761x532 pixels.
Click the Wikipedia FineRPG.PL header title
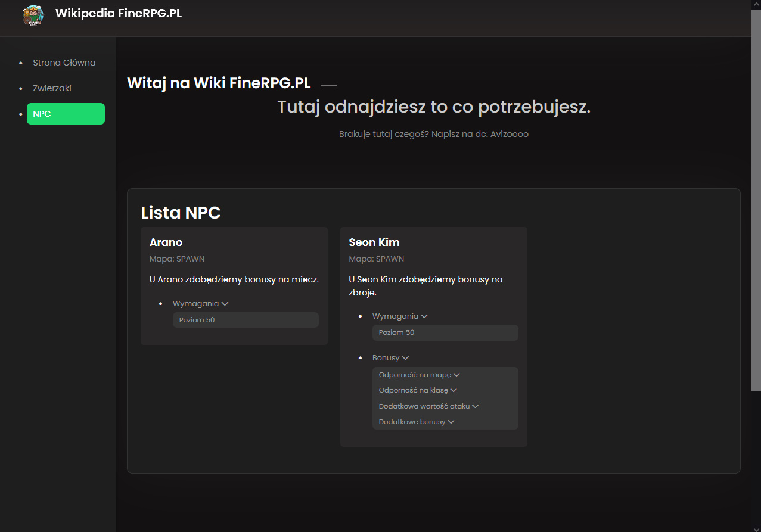click(x=119, y=13)
